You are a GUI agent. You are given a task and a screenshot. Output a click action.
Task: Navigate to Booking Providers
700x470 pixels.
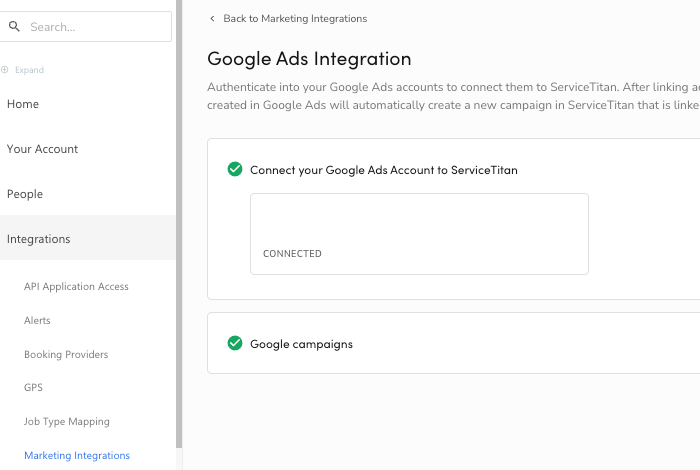point(66,355)
